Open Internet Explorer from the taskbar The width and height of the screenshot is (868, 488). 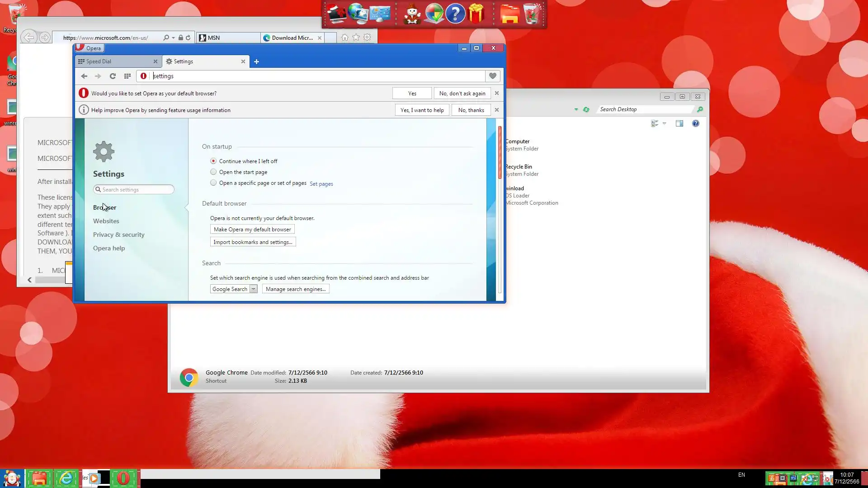coord(66,478)
